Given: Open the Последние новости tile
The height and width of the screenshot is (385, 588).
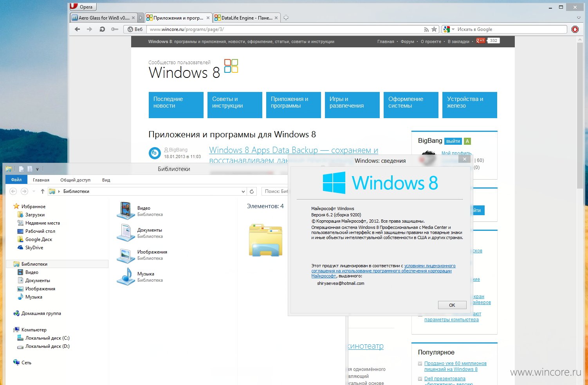Looking at the screenshot, I should coord(176,105).
